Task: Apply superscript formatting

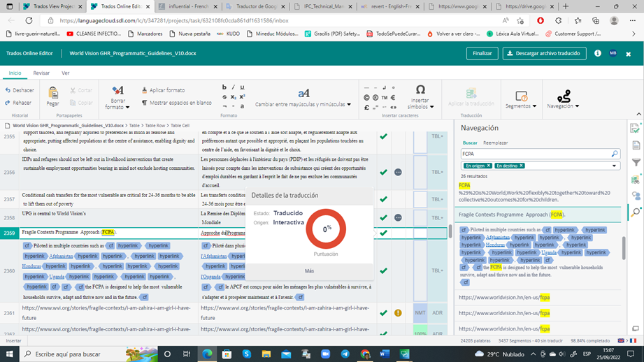Action: (x=242, y=97)
